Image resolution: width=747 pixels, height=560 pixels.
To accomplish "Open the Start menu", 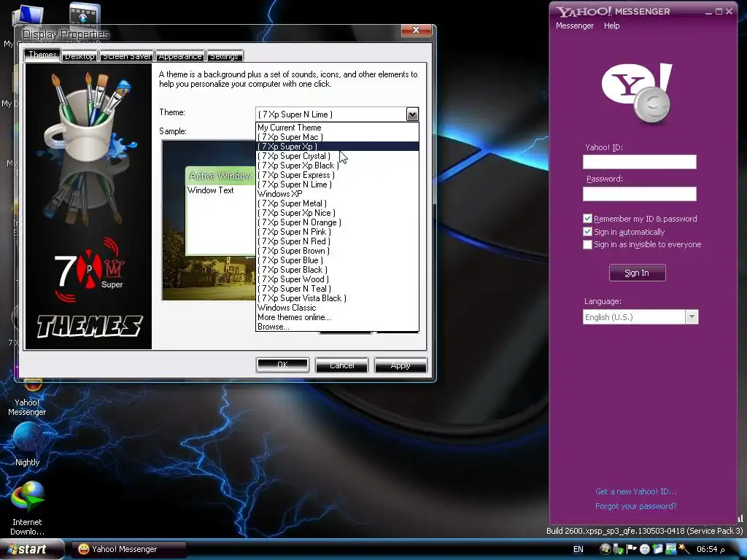I will tap(31, 549).
